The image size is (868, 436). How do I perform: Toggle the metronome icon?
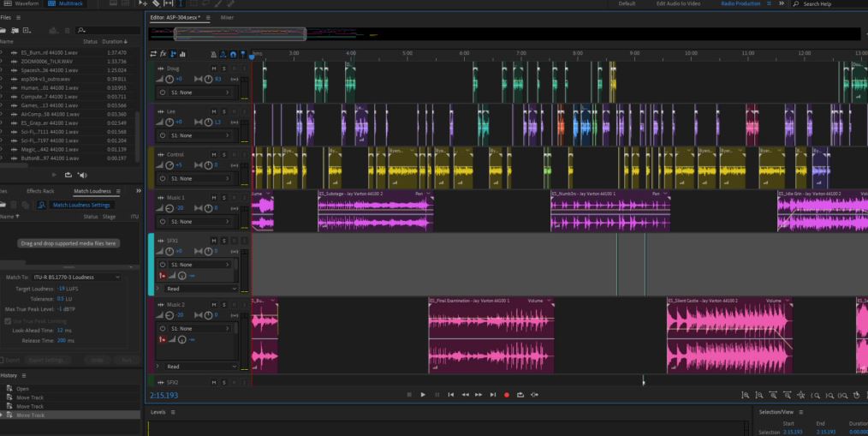tap(214, 54)
